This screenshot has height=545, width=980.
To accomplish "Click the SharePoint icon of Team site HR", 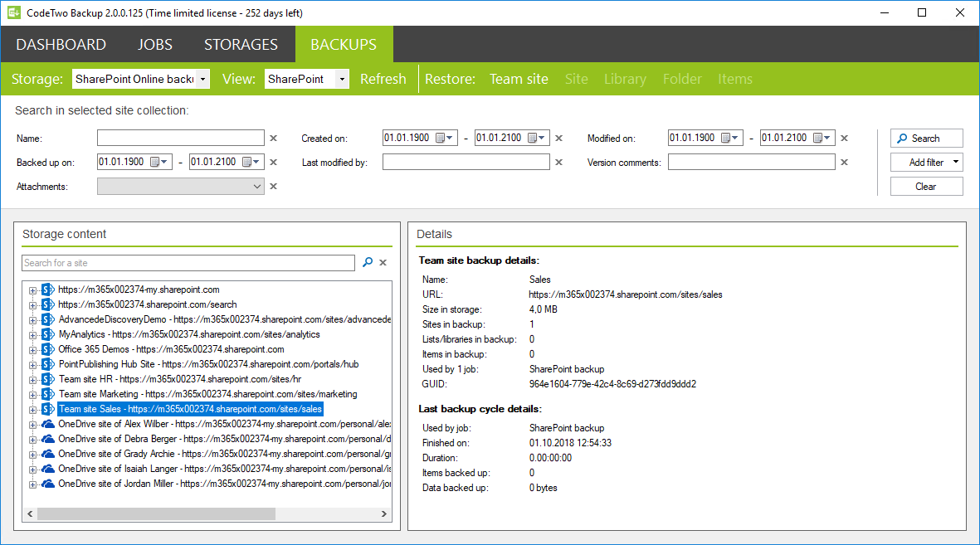I will click(x=48, y=379).
